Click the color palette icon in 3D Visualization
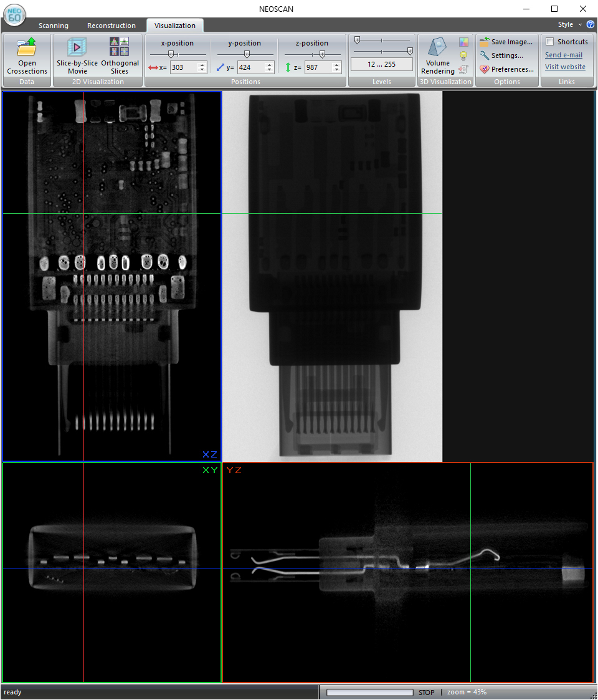This screenshot has height=700, width=598. click(x=463, y=42)
